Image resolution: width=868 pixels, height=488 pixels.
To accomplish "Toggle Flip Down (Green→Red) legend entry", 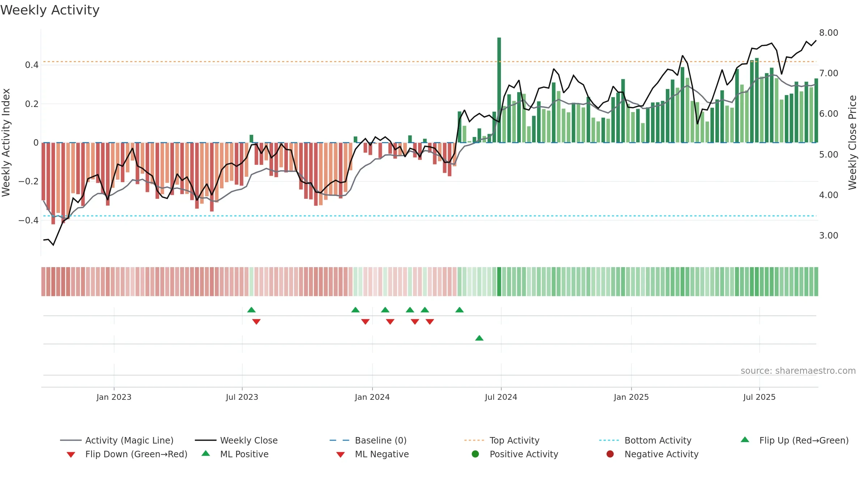I will pos(127,454).
